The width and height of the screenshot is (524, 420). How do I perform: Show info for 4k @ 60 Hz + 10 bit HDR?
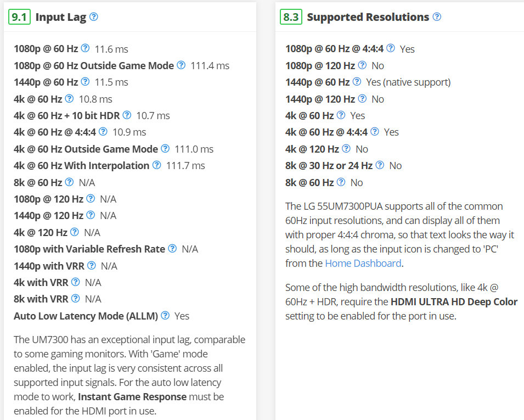tap(127, 115)
